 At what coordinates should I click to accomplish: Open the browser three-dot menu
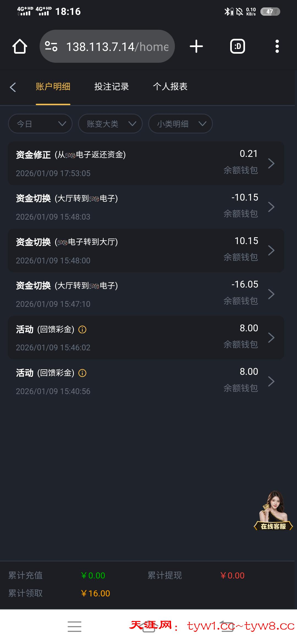[x=277, y=46]
